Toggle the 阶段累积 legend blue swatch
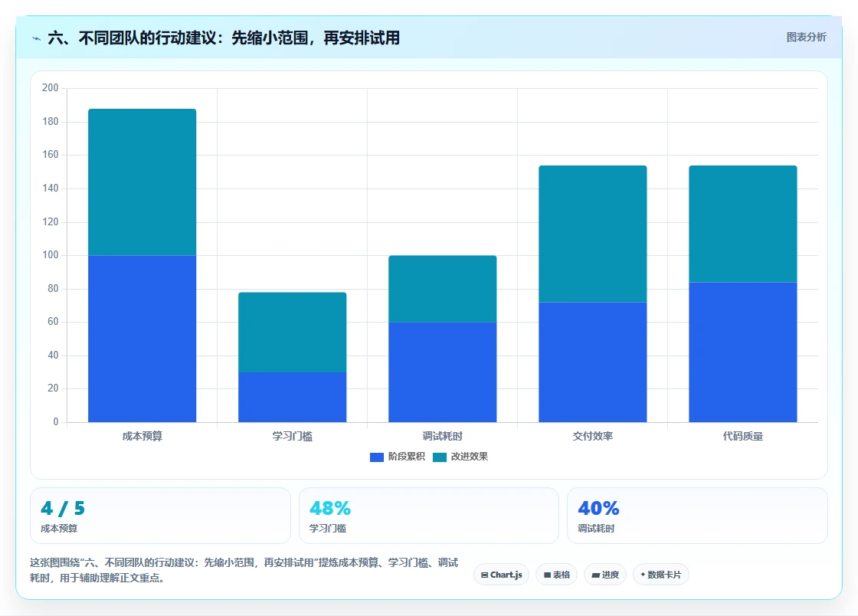The height and width of the screenshot is (616, 858). (376, 457)
